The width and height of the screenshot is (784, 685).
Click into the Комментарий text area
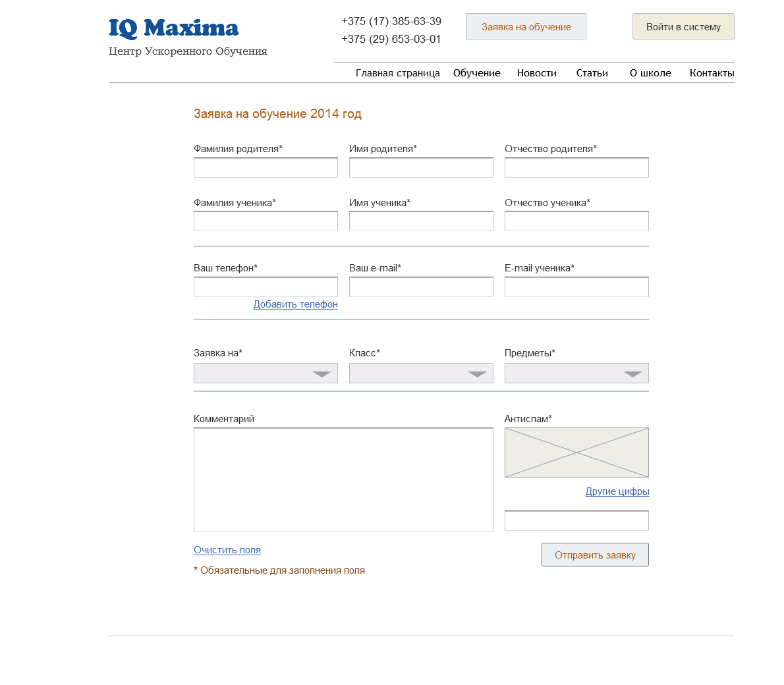(343, 479)
